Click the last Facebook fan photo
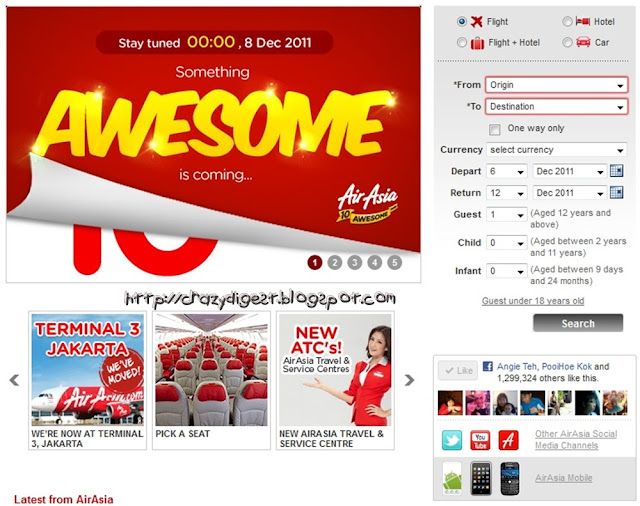This screenshot has width=640, height=506. click(x=615, y=402)
